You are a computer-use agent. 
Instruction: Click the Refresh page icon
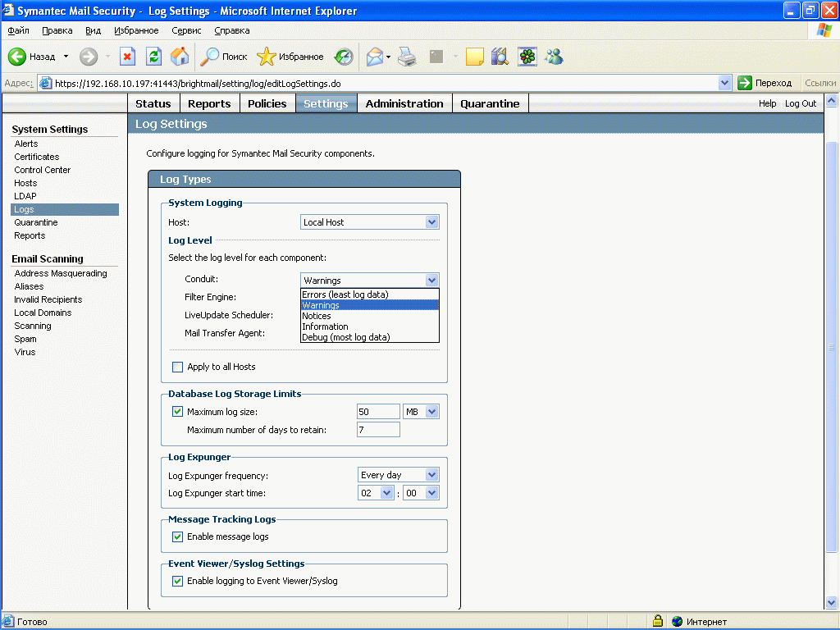click(153, 57)
